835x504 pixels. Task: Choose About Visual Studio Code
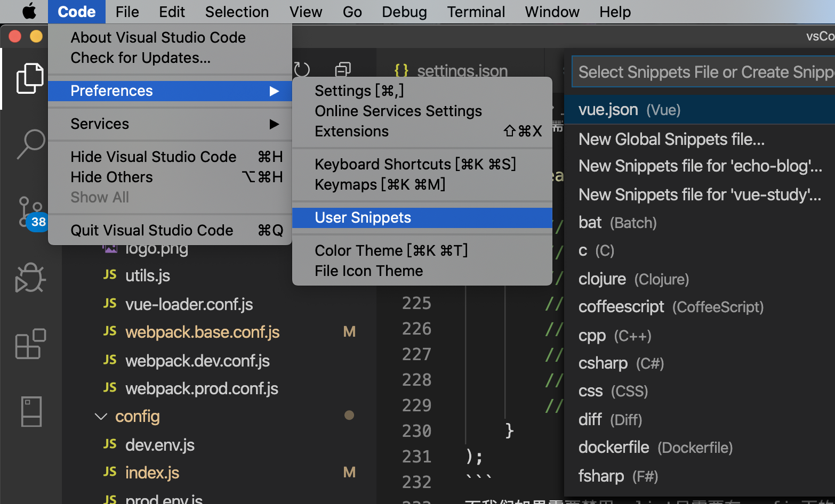(x=170, y=37)
